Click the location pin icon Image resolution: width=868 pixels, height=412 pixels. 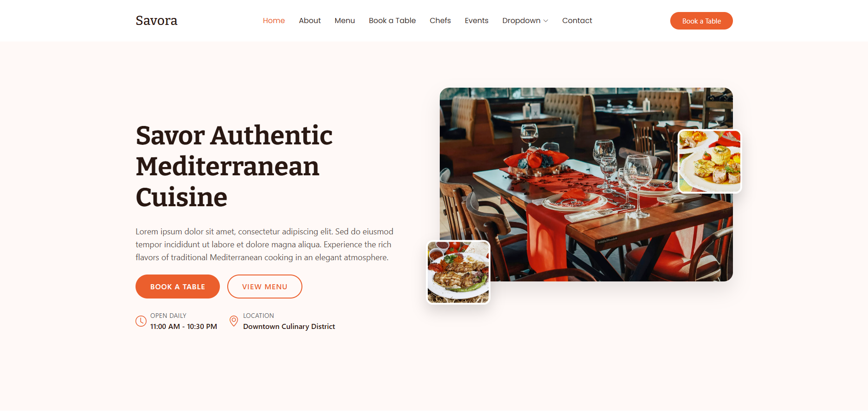(234, 321)
